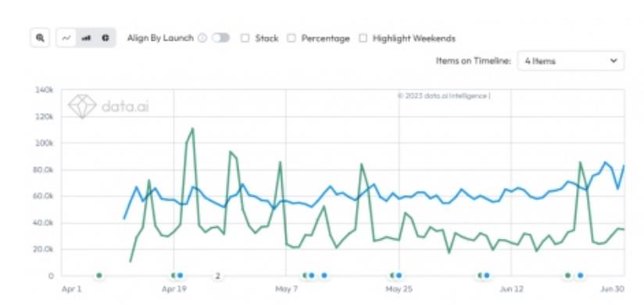Click the info icon beside Align By Launch

tap(202, 38)
